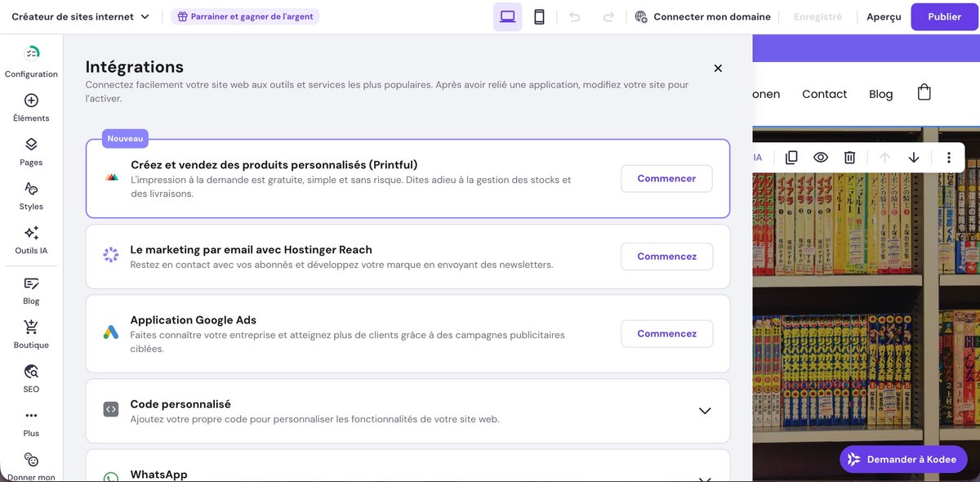Open the Boutique panel
This screenshot has width=980, height=482.
pos(30,333)
